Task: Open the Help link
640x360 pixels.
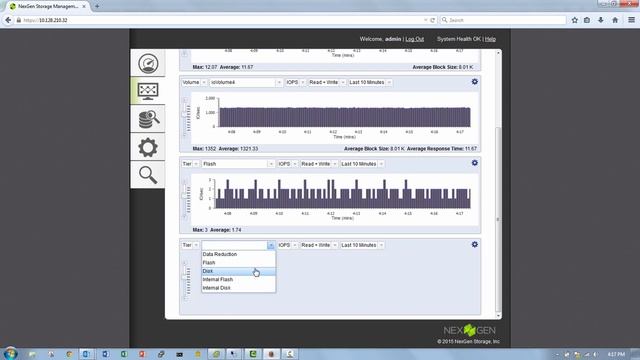Action: tap(490, 39)
